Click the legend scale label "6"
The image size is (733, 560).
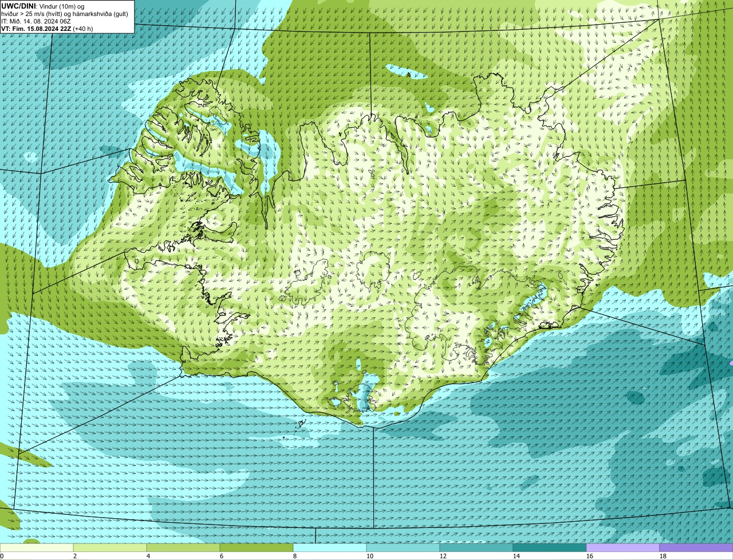(x=222, y=556)
